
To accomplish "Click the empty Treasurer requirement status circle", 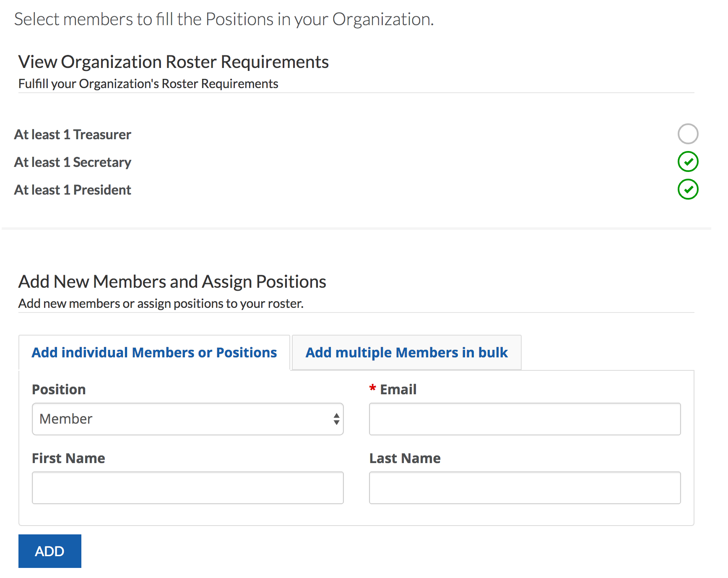I will [688, 134].
